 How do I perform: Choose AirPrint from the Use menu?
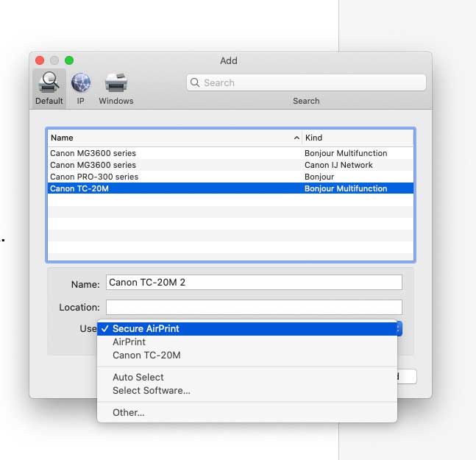(247, 342)
